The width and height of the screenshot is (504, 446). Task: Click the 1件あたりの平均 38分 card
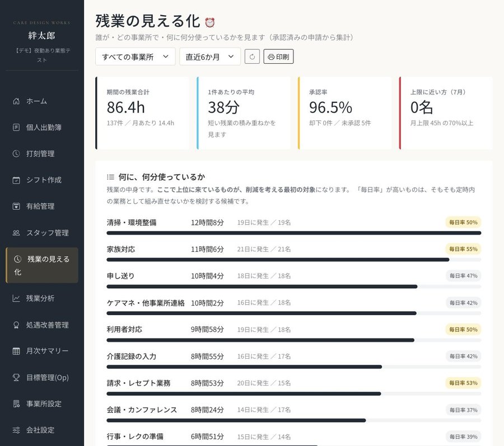point(244,113)
